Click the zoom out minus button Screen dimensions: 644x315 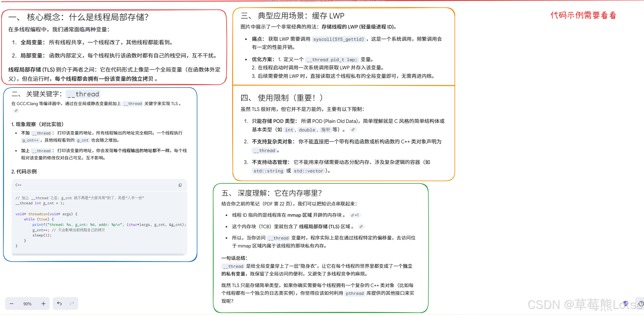point(11,304)
